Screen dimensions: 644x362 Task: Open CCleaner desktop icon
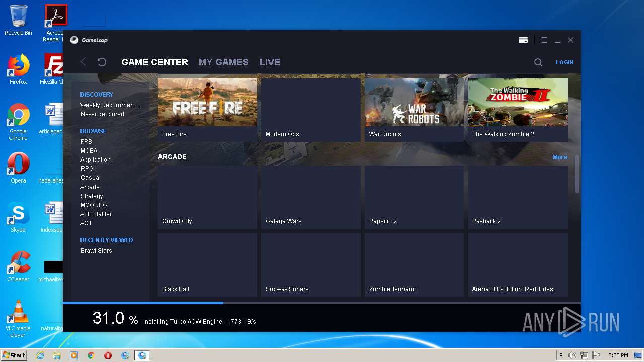point(18,266)
